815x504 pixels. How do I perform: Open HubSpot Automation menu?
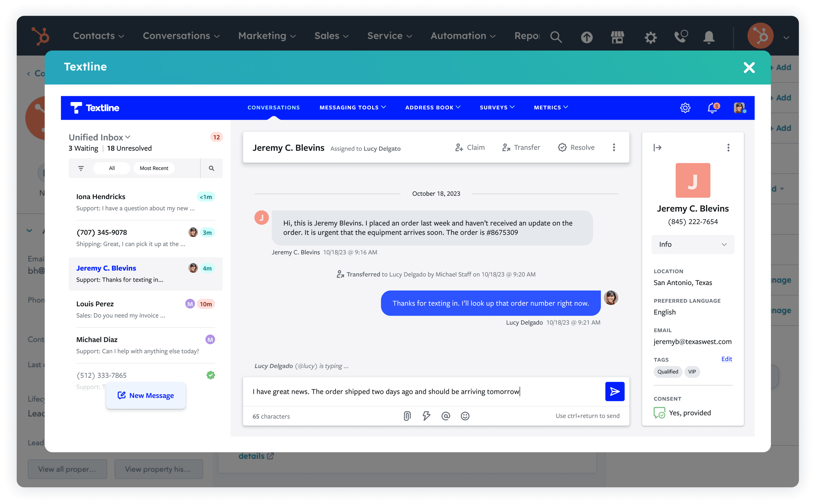[x=463, y=36]
